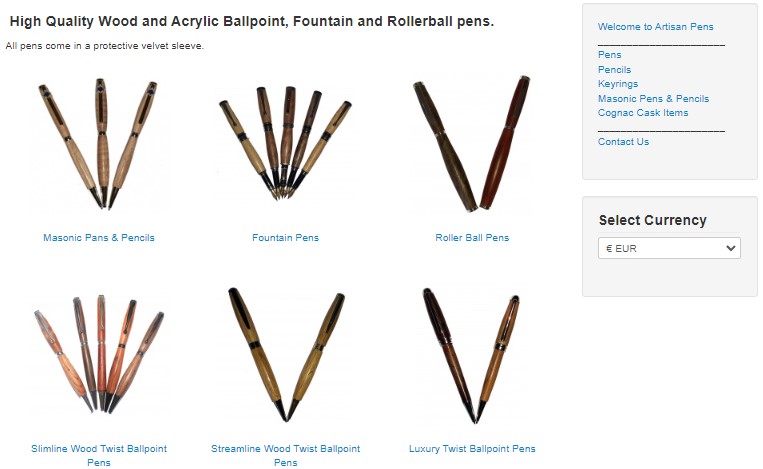The width and height of the screenshot is (763, 469).
Task: Select Pens in the sidebar menu
Action: tap(609, 55)
